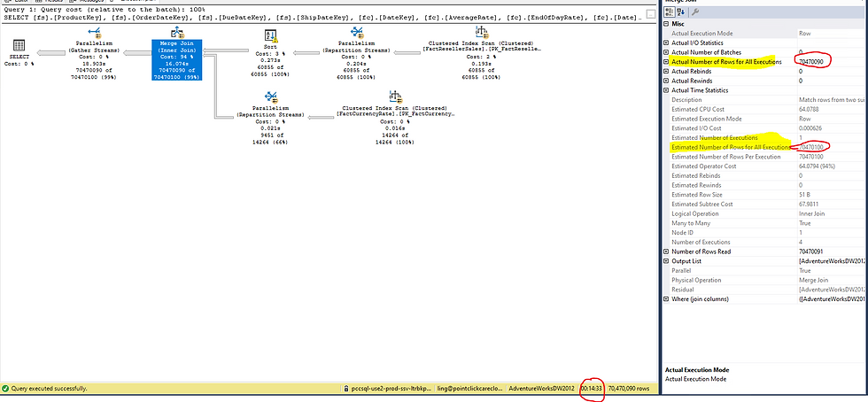Viewport: 868px width, 402px height.
Task: Open Property Pages wrench icon
Action: tap(694, 12)
